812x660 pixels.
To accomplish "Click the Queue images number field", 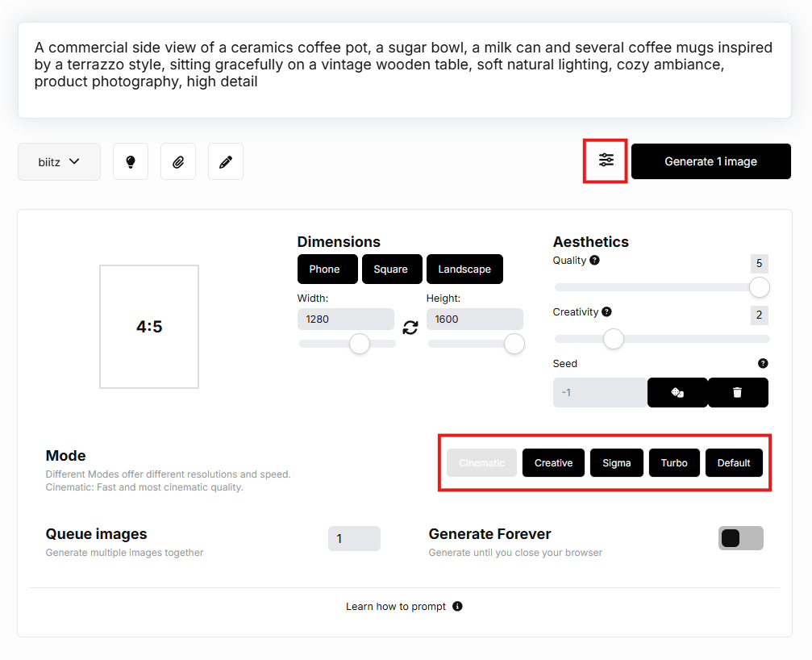I will point(354,538).
